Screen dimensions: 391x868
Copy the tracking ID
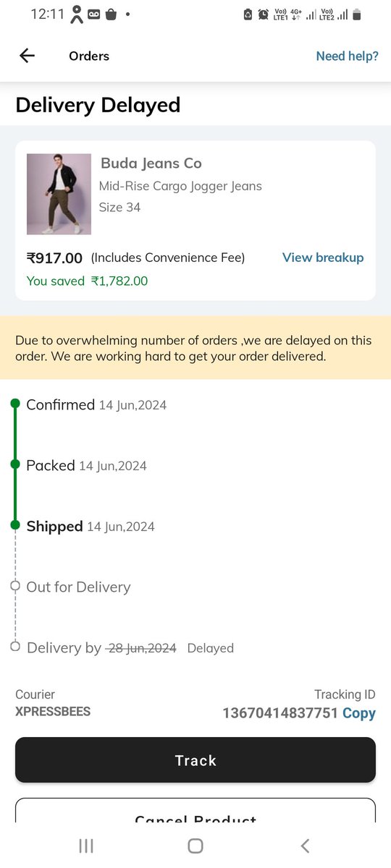tap(359, 713)
